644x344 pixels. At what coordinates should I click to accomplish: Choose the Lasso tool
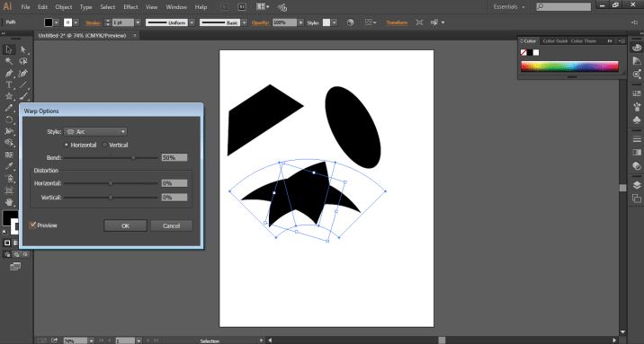click(23, 61)
